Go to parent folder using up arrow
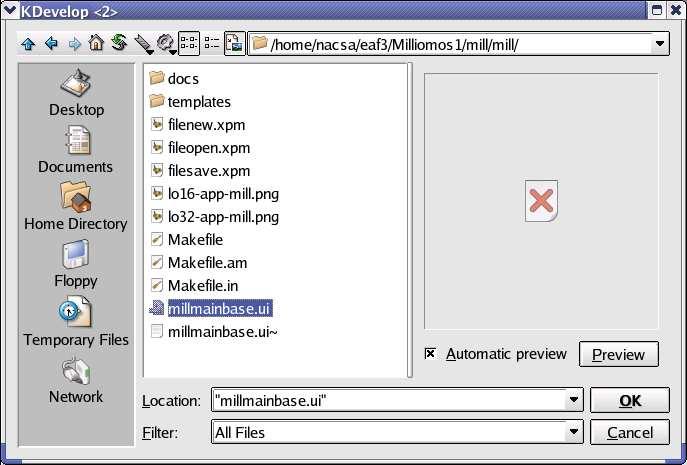687x465 pixels. [28, 44]
